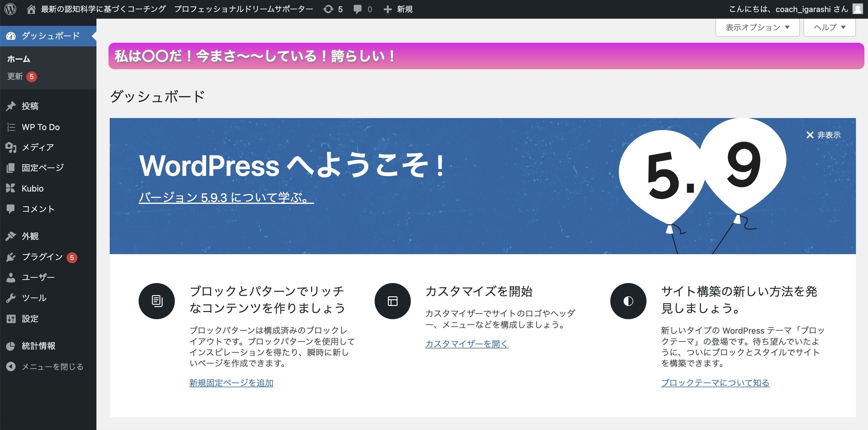Screen dimensions: 868x430
Task: Collapse sidebar with メニューを閉じる
Action: tap(48, 366)
